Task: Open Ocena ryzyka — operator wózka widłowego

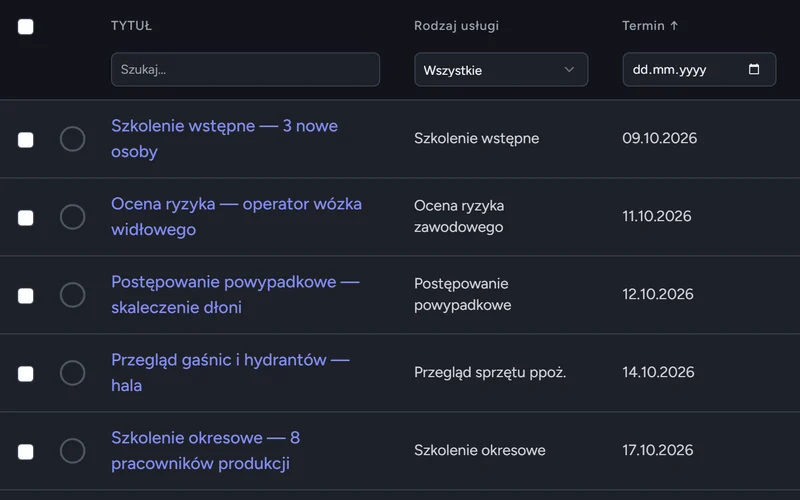Action: [237, 217]
